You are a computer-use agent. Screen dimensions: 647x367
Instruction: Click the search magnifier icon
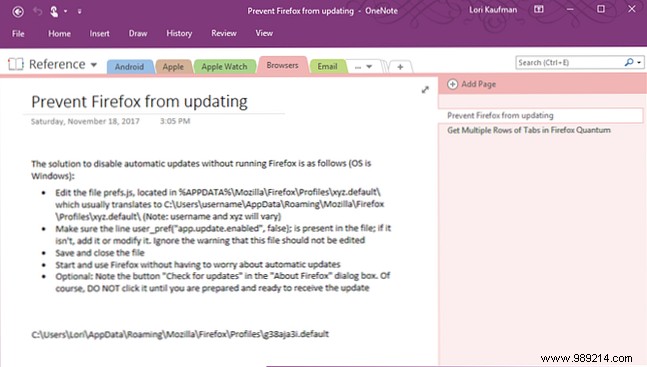point(629,62)
